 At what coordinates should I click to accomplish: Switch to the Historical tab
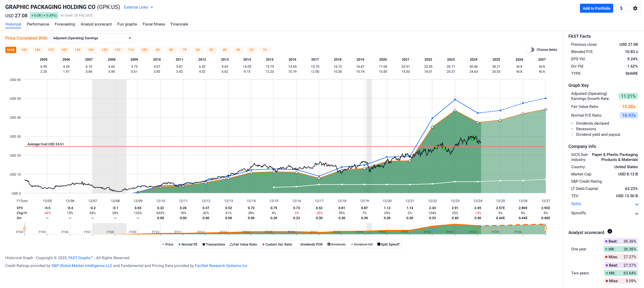click(13, 24)
